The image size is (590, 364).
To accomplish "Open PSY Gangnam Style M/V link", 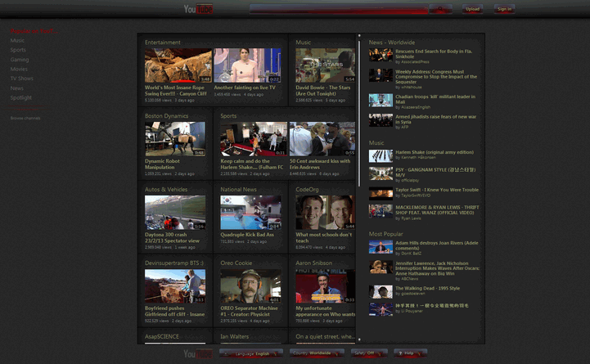I will point(435,173).
